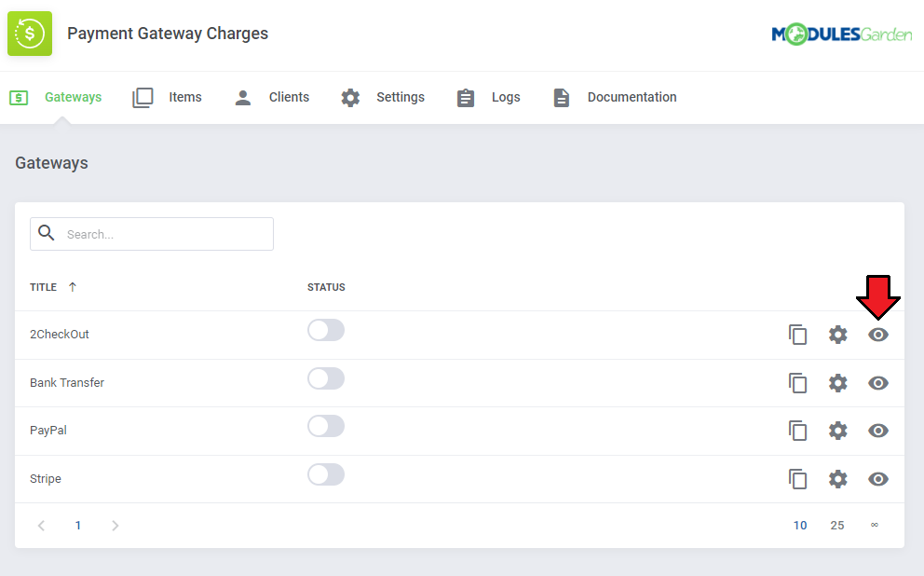Sort by the TITLE column header

click(x=43, y=287)
